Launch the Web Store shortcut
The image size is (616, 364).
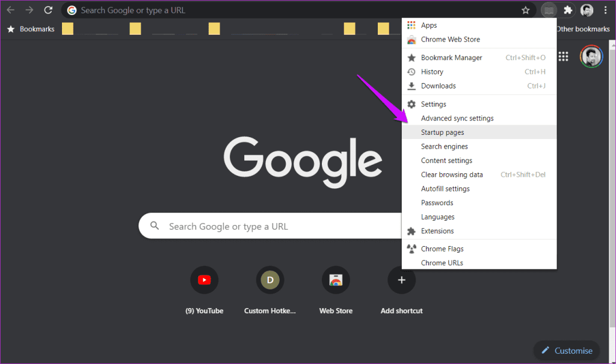pos(336,279)
